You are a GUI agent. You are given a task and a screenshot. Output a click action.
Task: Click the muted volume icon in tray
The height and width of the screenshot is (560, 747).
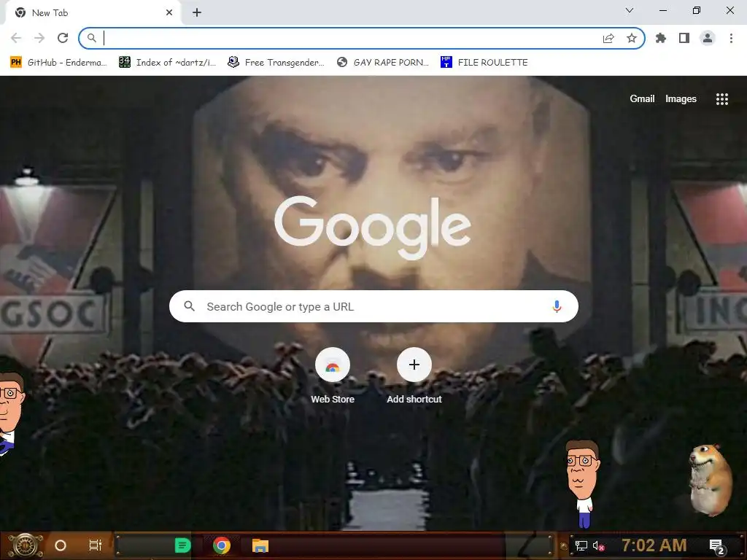point(598,545)
